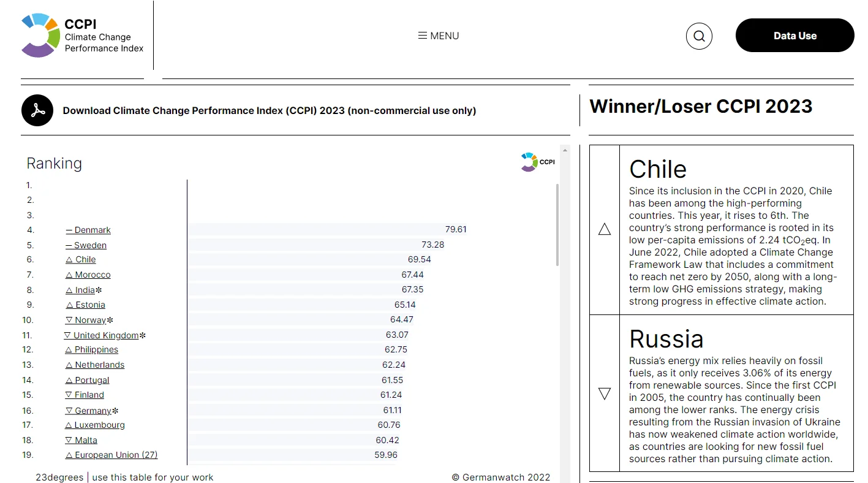The width and height of the screenshot is (868, 483).
Task: Click the Ranking chart title
Action: [54, 164]
